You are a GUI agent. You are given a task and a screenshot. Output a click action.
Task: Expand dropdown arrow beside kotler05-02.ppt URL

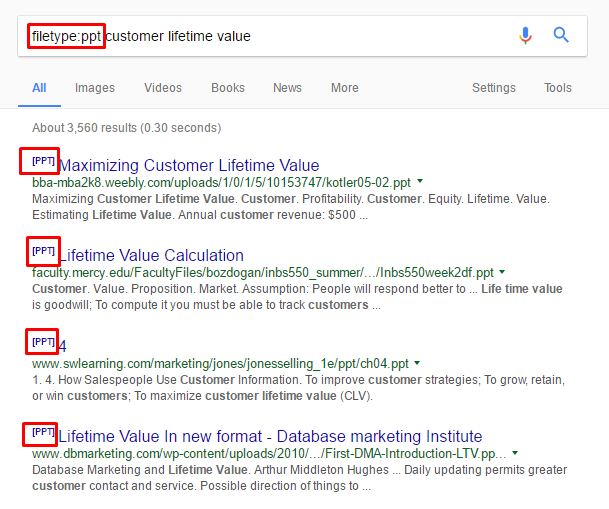[420, 181]
